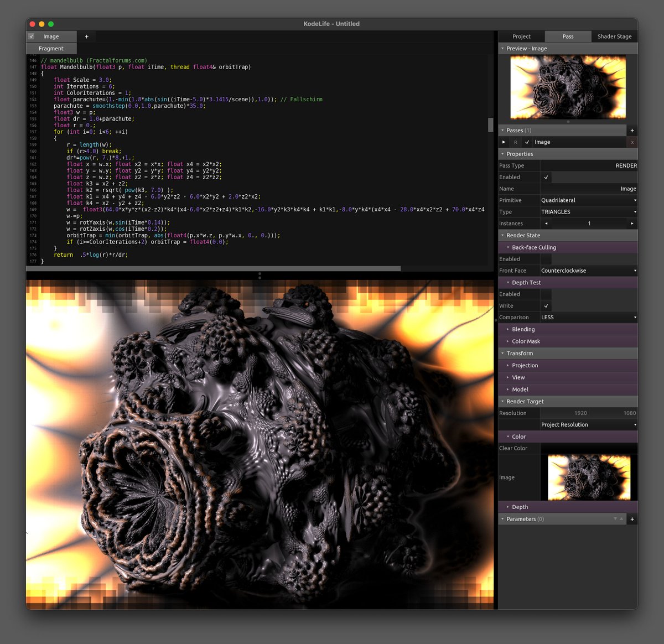
Task: Switch to the Project tab
Action: 521,37
